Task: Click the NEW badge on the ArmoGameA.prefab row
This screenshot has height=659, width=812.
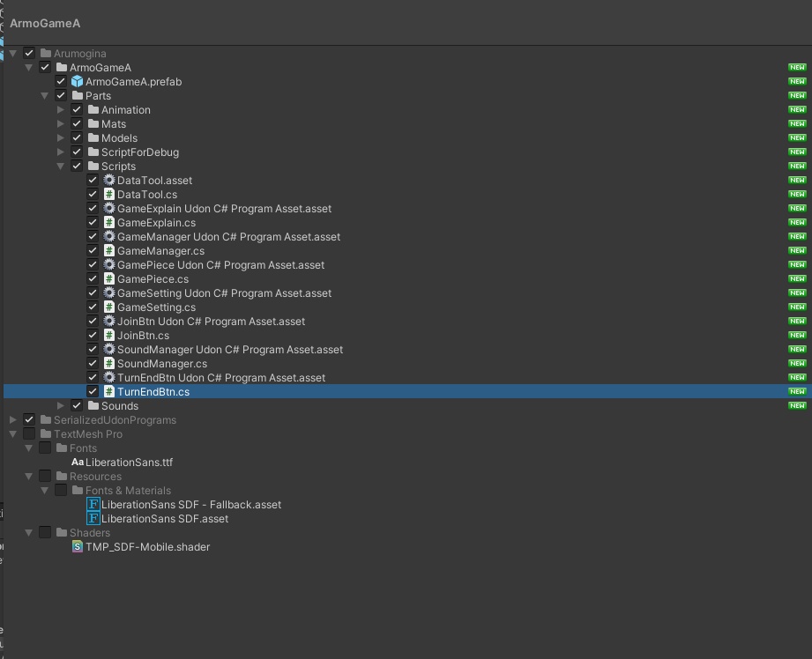Action: point(797,81)
